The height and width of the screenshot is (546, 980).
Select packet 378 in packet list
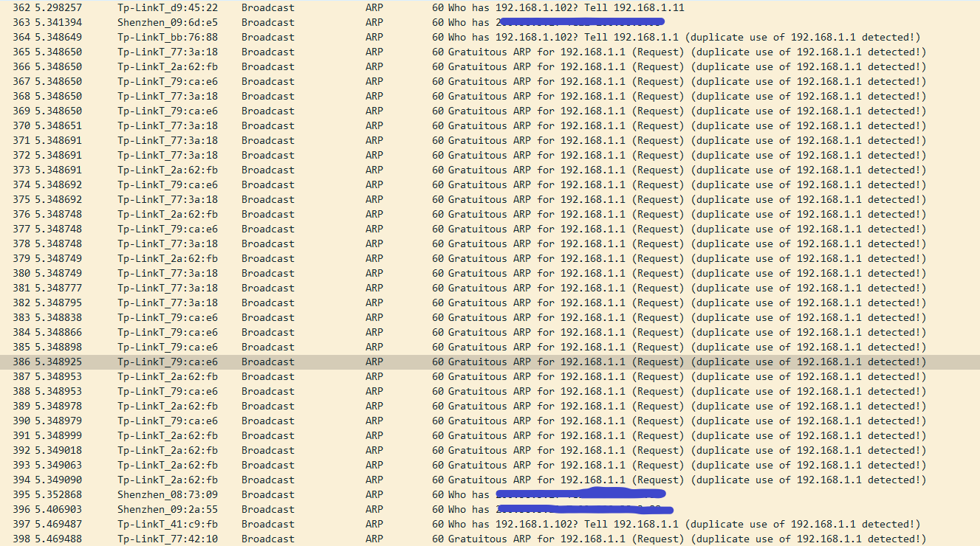tap(490, 243)
